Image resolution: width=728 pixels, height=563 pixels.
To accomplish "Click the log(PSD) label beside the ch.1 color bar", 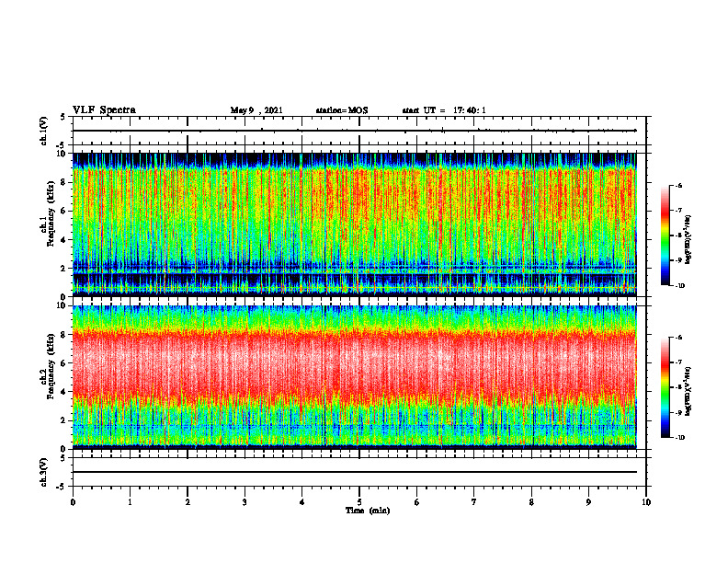I will point(688,240).
